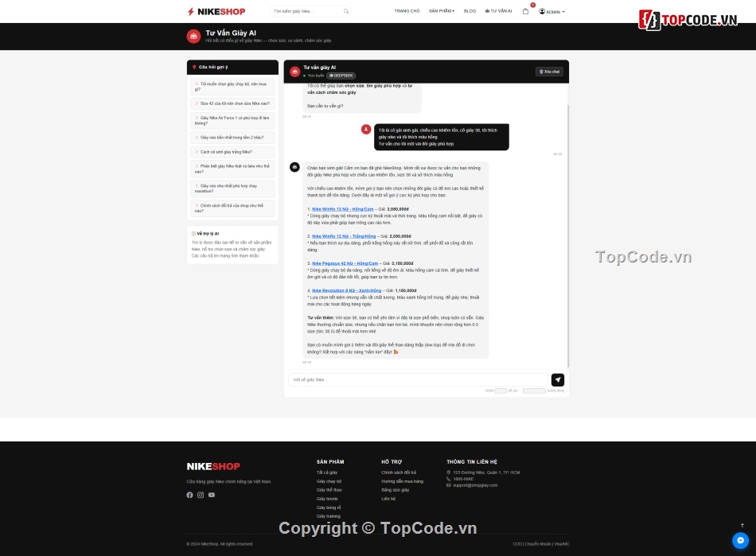Click the NIKESHOP lightning logo
756x556 pixels.
tap(216, 12)
